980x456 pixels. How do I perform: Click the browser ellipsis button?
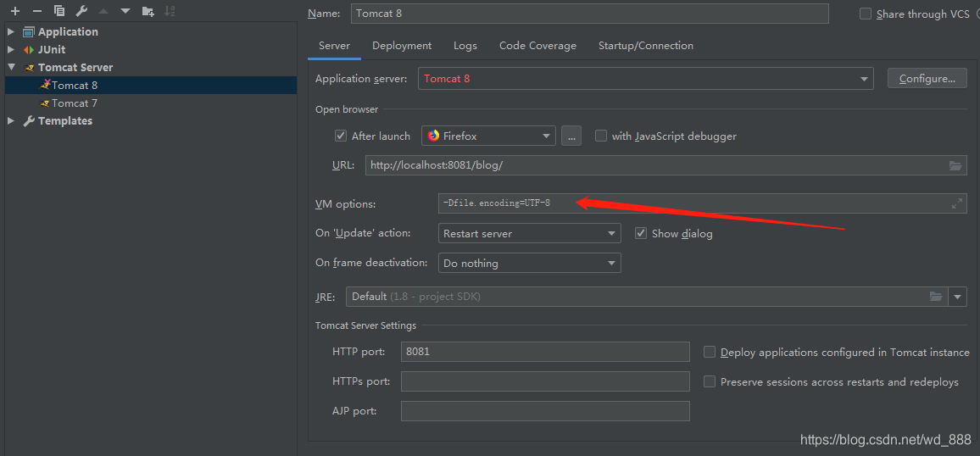571,136
